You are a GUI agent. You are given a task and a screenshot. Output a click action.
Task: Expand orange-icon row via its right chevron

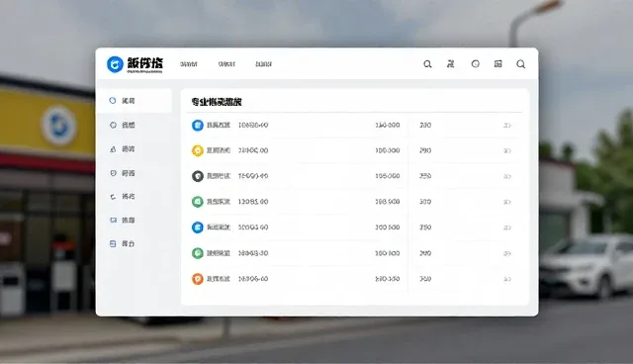tap(507, 279)
